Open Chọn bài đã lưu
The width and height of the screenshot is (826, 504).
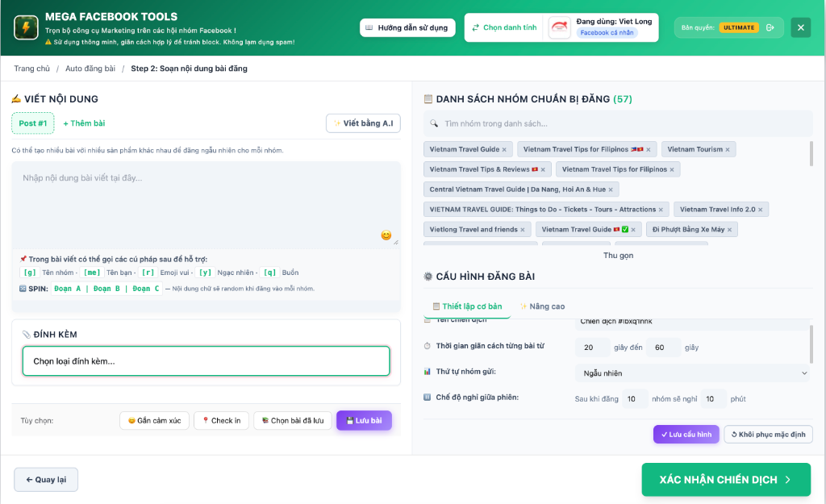[x=292, y=420]
